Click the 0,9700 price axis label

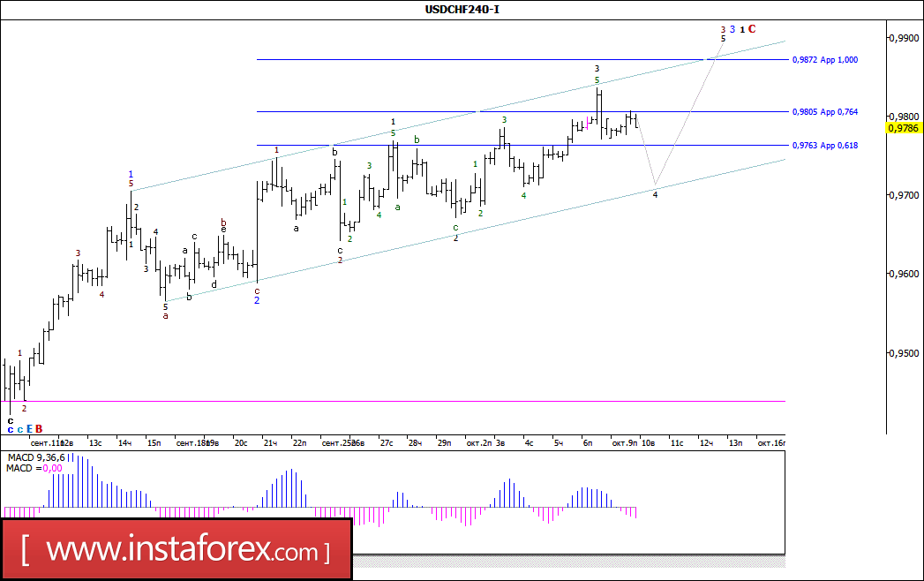[904, 195]
